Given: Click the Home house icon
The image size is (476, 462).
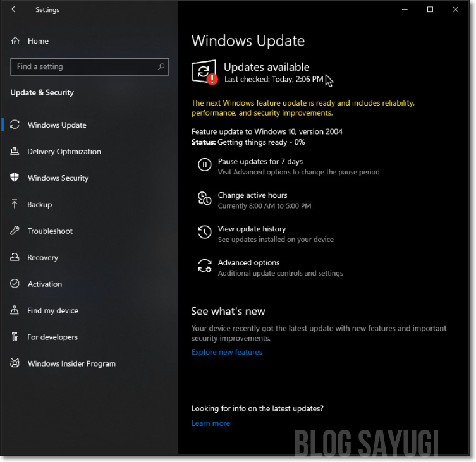Looking at the screenshot, I should (x=15, y=40).
